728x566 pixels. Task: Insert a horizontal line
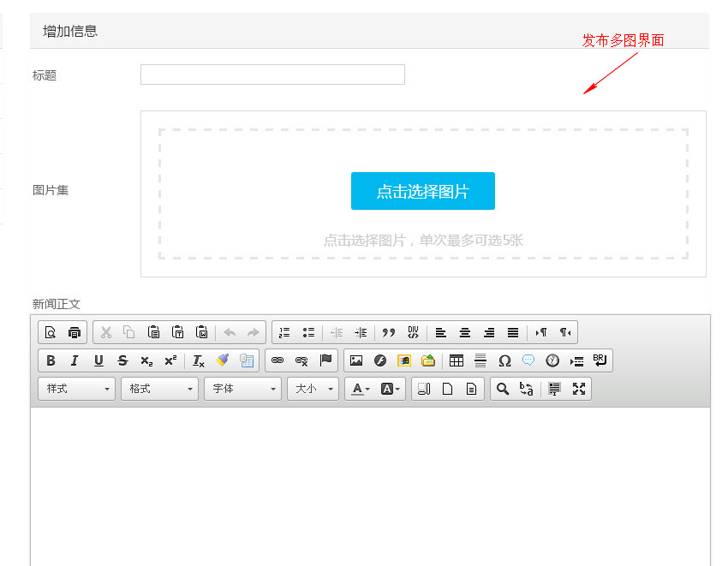[x=480, y=360]
